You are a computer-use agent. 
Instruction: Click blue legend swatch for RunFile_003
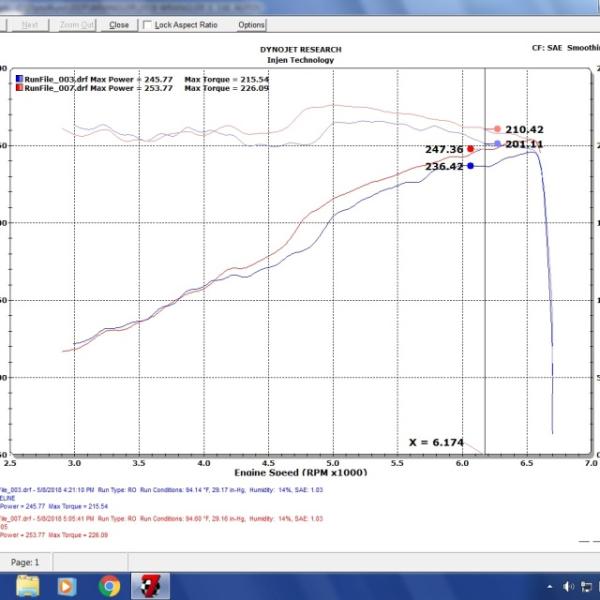pyautogui.click(x=20, y=77)
